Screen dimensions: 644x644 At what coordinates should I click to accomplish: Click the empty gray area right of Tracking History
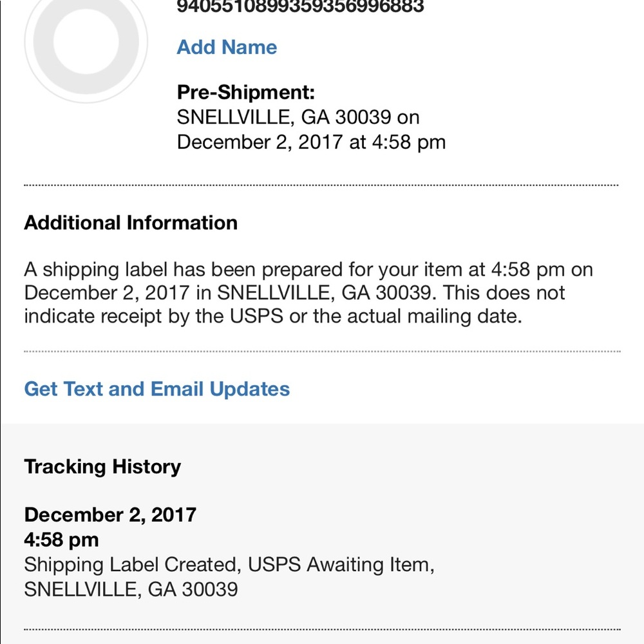(419, 466)
